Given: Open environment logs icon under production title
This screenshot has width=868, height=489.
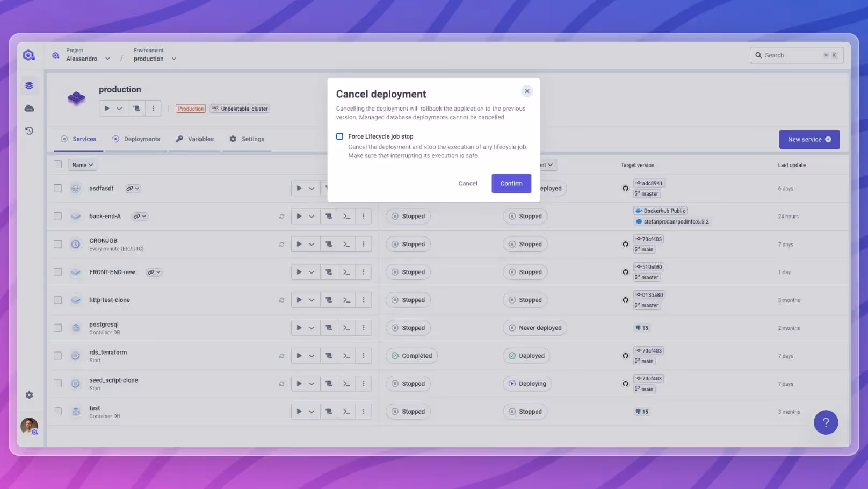Looking at the screenshot, I should 136,109.
